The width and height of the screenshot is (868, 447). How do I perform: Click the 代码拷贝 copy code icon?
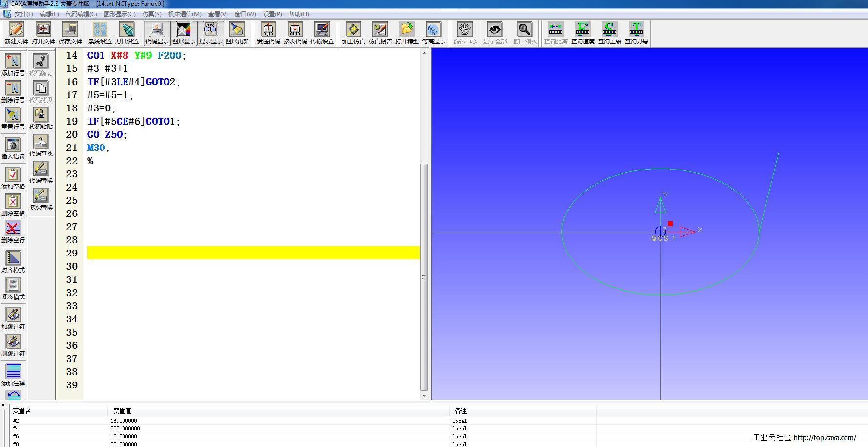pyautogui.click(x=41, y=91)
